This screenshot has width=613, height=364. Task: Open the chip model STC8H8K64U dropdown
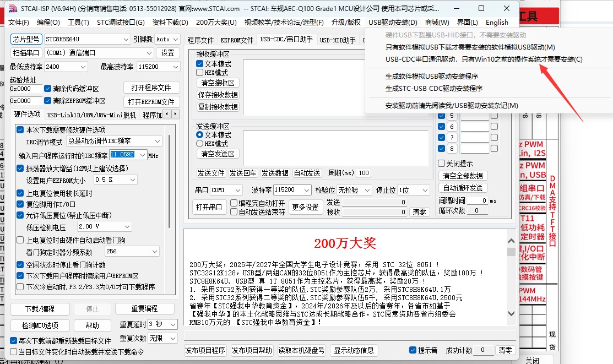click(x=87, y=39)
